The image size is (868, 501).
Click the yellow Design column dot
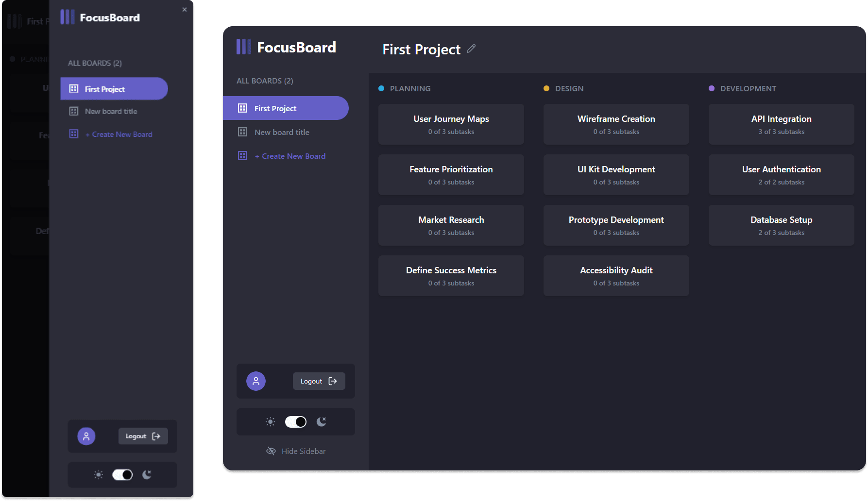(x=546, y=88)
